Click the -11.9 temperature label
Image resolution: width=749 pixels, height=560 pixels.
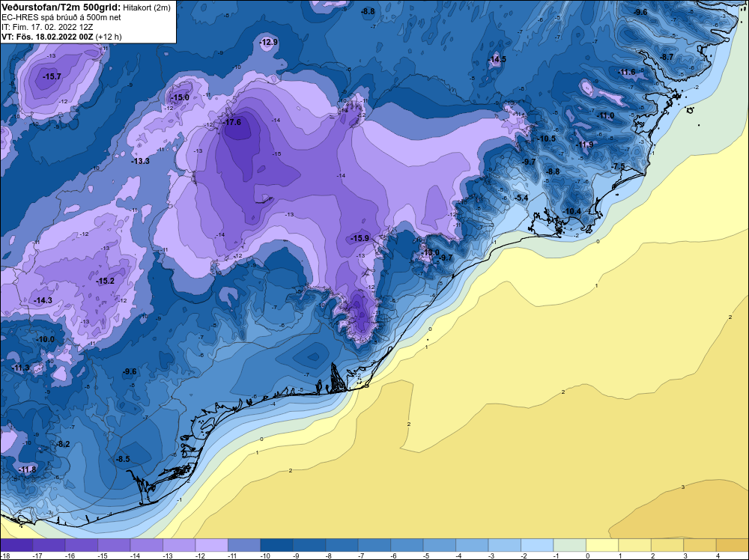585,144
